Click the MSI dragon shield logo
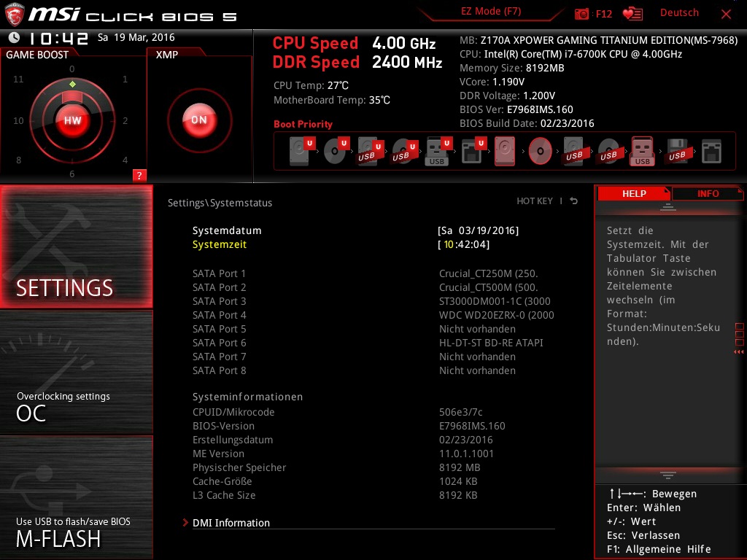The height and width of the screenshot is (560, 747). [x=14, y=15]
